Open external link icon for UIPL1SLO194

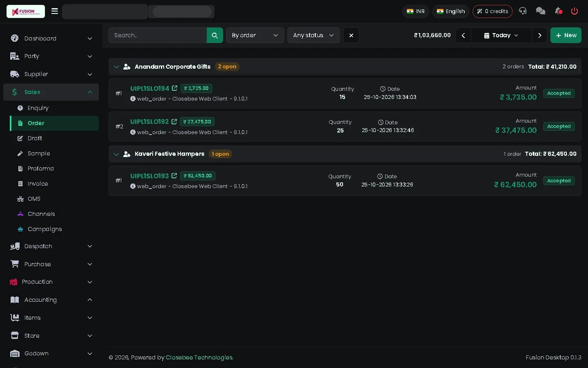point(174,88)
